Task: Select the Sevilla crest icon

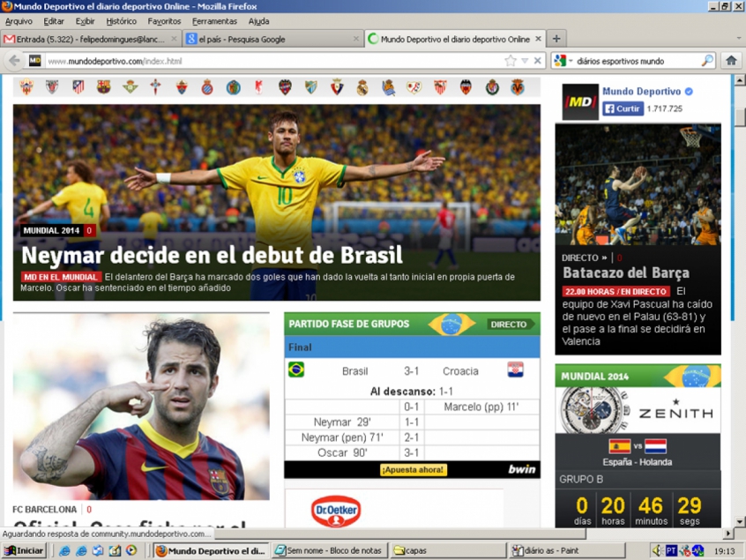Action: point(440,87)
